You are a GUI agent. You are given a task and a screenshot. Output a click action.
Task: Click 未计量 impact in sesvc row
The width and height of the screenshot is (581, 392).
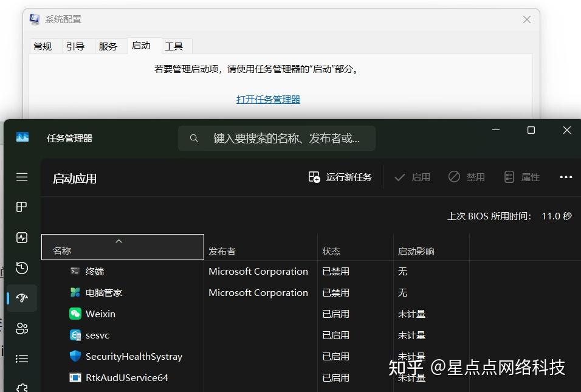411,335
